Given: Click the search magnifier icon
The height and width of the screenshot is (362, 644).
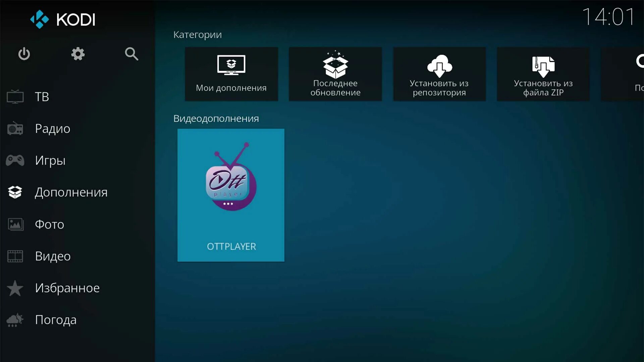Looking at the screenshot, I should (131, 54).
